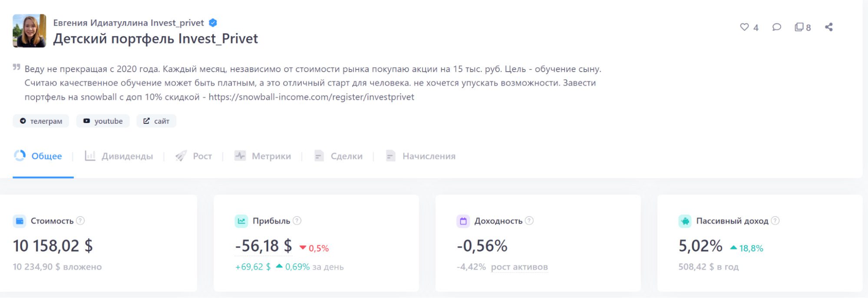Viewport: 868px width, 298px height.
Task: Click help icon next to Пассивный доход
Action: point(775,221)
